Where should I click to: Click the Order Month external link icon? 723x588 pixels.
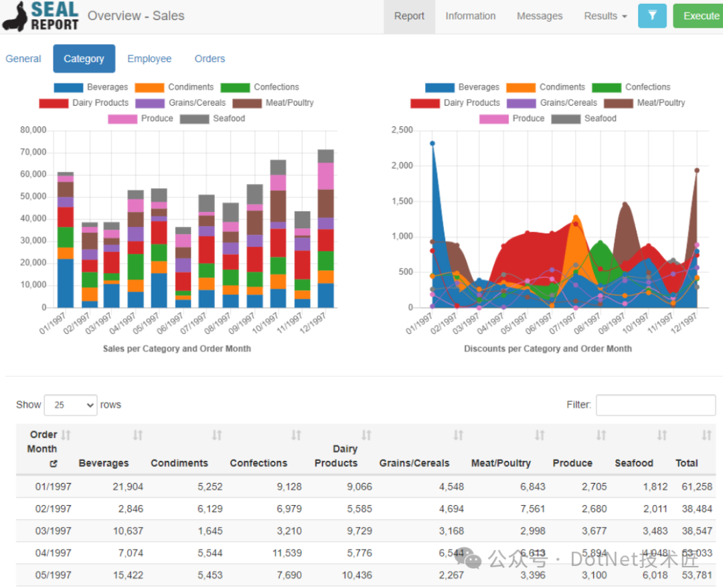click(54, 464)
